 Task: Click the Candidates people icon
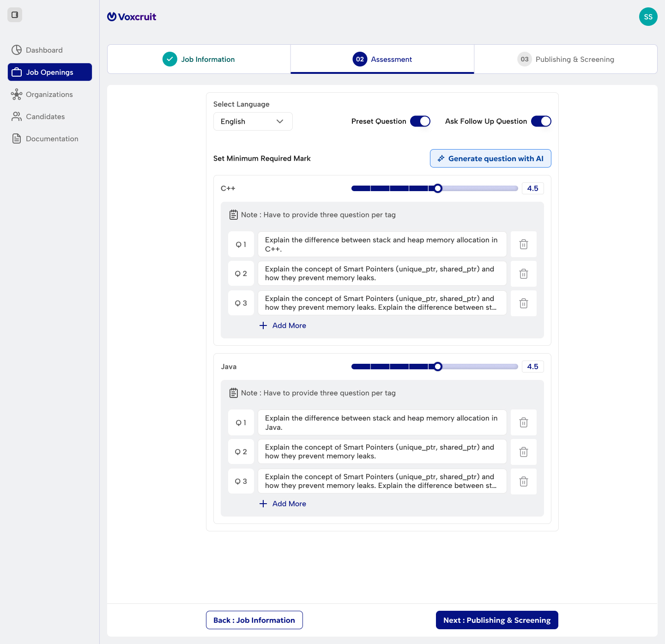click(17, 116)
